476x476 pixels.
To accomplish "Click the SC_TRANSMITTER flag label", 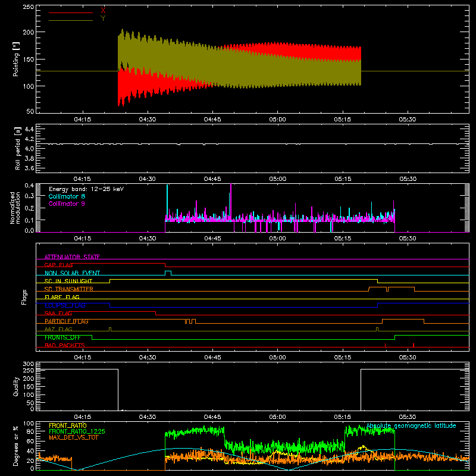I will click(x=68, y=289).
